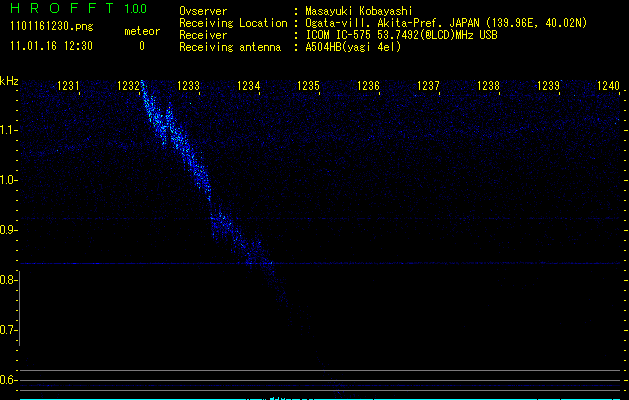Click the A504HB(yagi 4el) antenna text

pos(353,47)
